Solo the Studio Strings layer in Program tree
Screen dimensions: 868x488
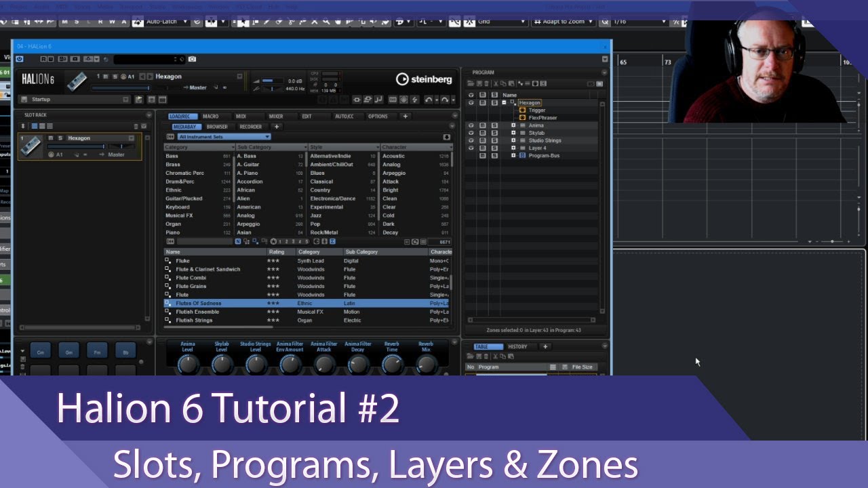tap(494, 140)
